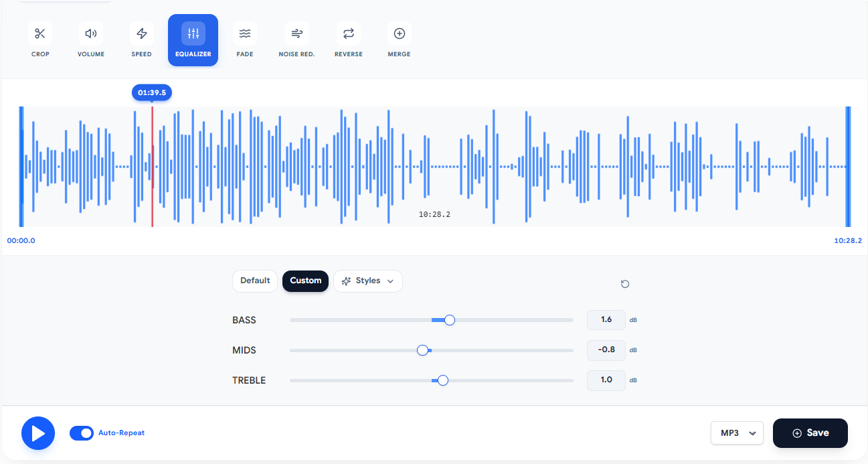Click the 00:00.0 start time label
Image resolution: width=868 pixels, height=464 pixels.
tap(21, 240)
